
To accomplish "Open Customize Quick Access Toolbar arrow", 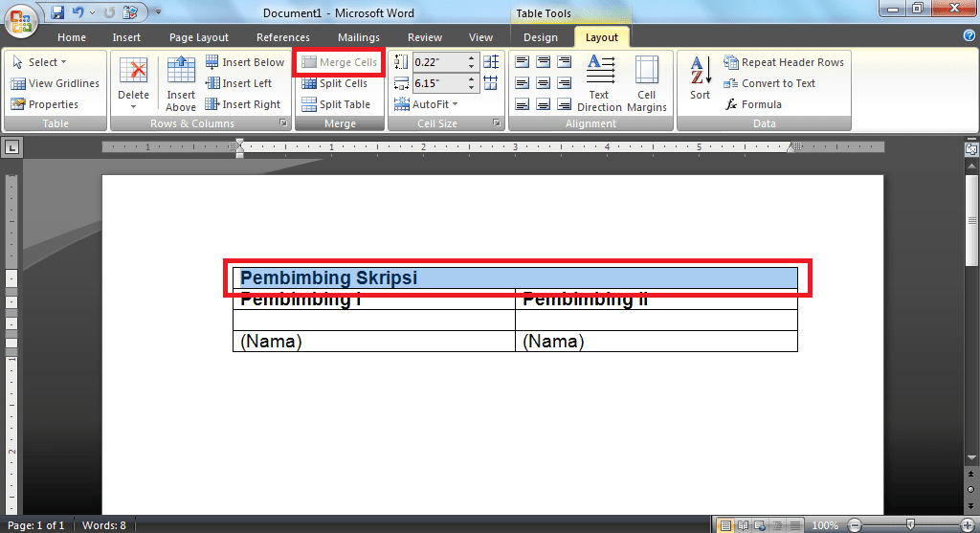I will pos(158,11).
